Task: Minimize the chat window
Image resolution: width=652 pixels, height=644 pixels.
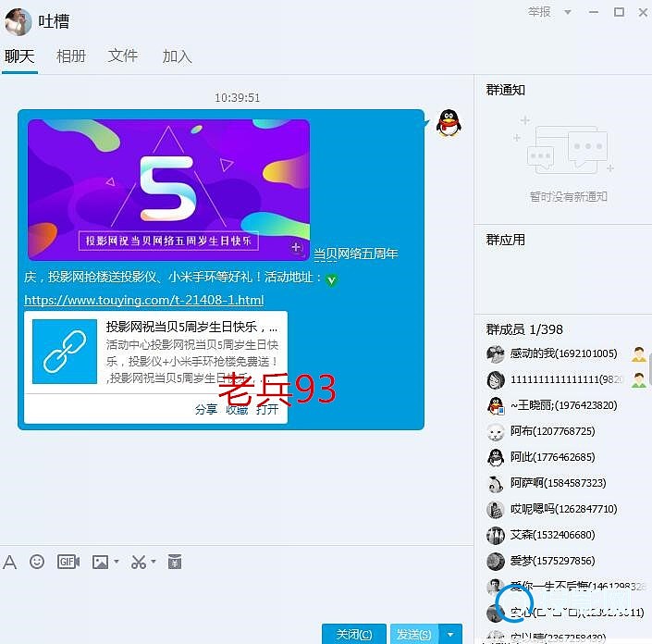Action: tap(594, 12)
